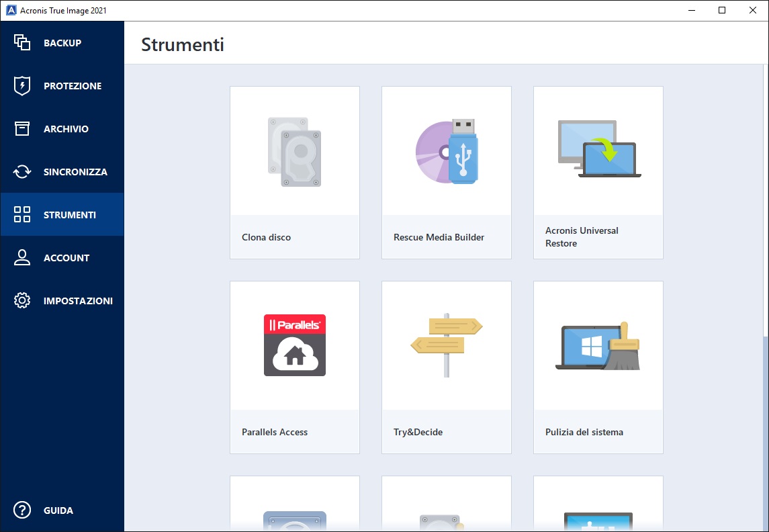The height and width of the screenshot is (532, 769).
Task: Click the Strumenti grid icon
Action: point(22,214)
